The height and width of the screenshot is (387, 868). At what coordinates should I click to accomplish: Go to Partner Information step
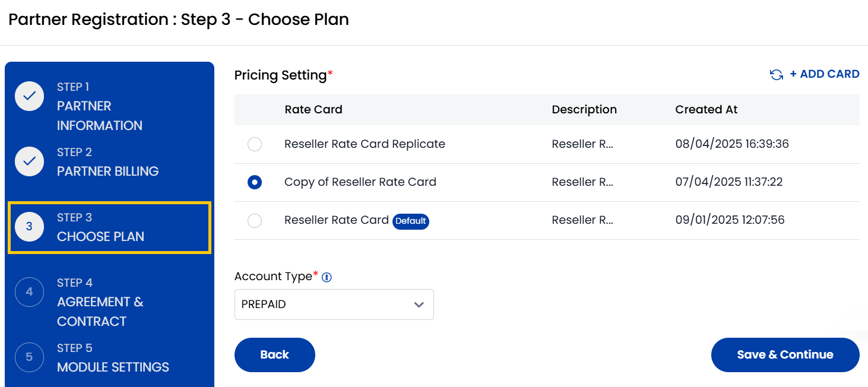point(99,116)
